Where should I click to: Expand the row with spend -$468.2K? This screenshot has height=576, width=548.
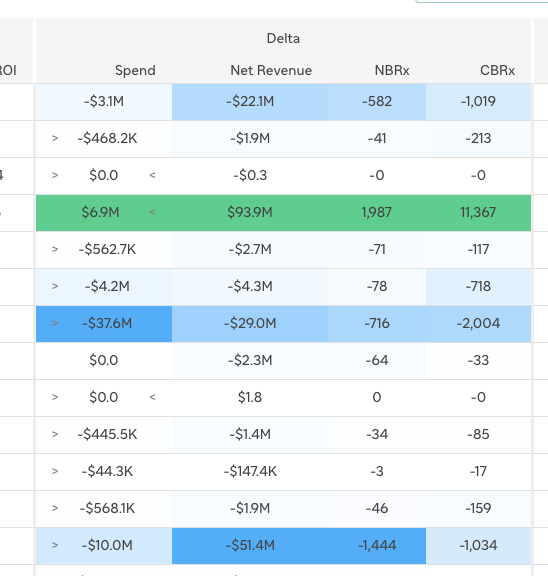click(55, 138)
